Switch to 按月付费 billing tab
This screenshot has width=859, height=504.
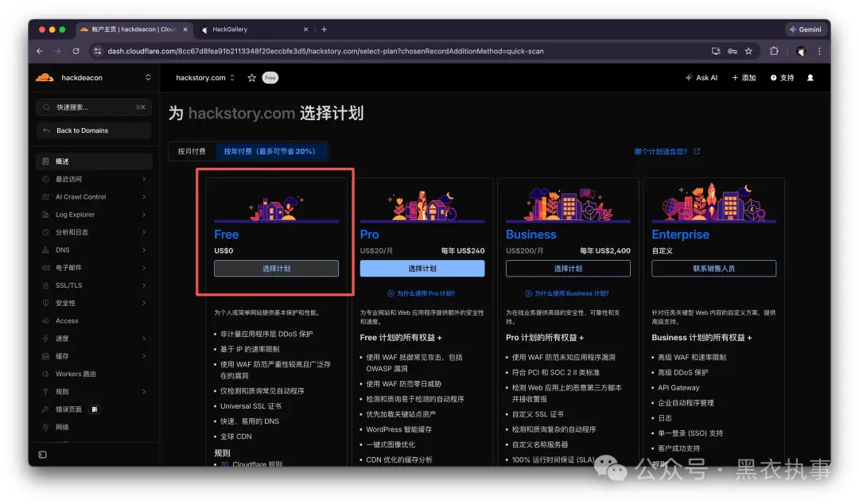(x=192, y=151)
